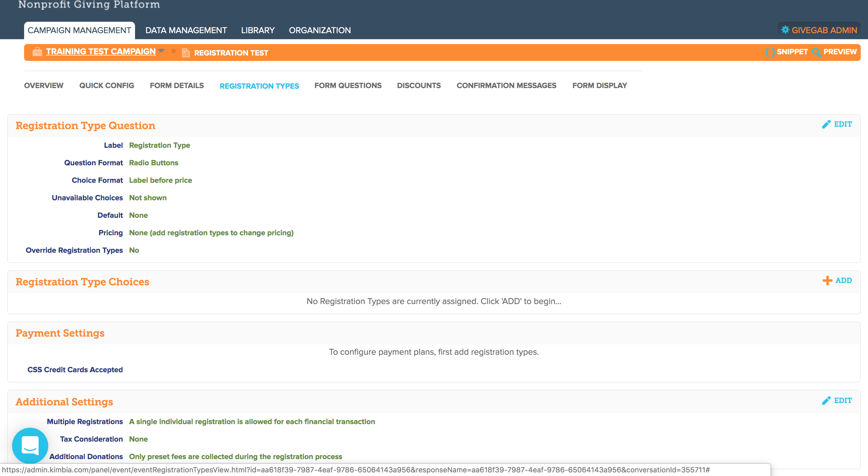Click the Registration Test breadcrumb
The image size is (868, 476).
231,53
